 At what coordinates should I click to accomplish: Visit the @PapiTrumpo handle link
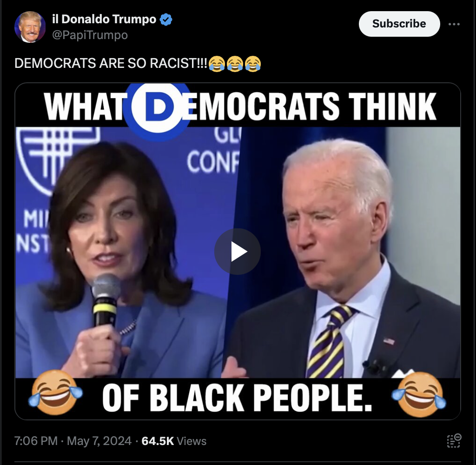click(90, 35)
